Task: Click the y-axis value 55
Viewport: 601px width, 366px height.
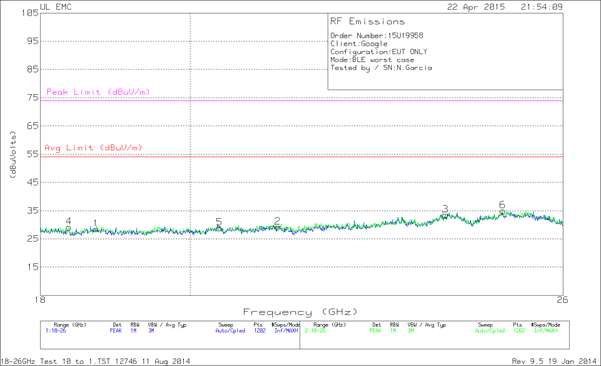Action: [33, 154]
